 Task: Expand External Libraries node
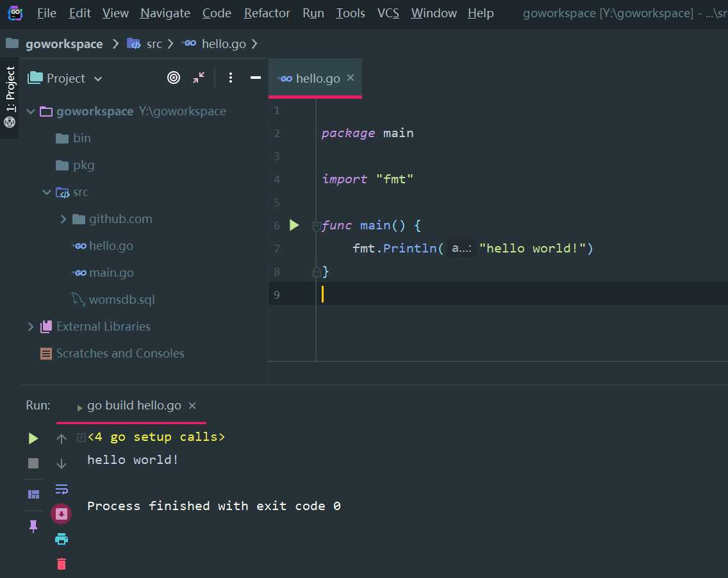click(x=31, y=326)
